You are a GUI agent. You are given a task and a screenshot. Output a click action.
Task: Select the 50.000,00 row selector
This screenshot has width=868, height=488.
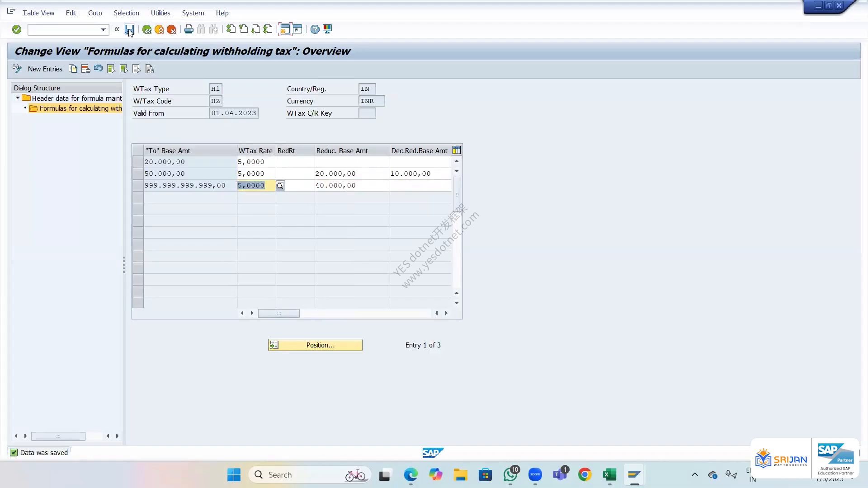(x=138, y=174)
